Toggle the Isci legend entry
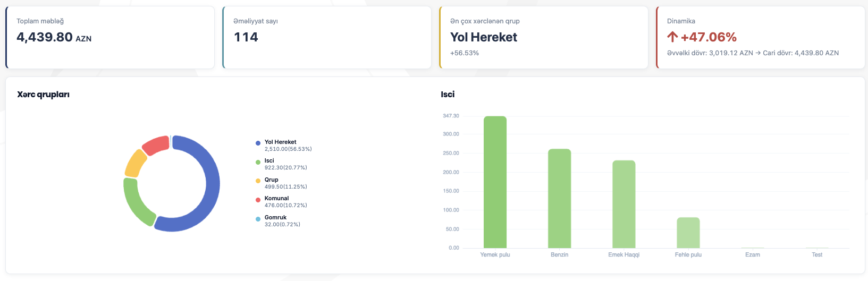This screenshot has width=868, height=281. point(282,164)
